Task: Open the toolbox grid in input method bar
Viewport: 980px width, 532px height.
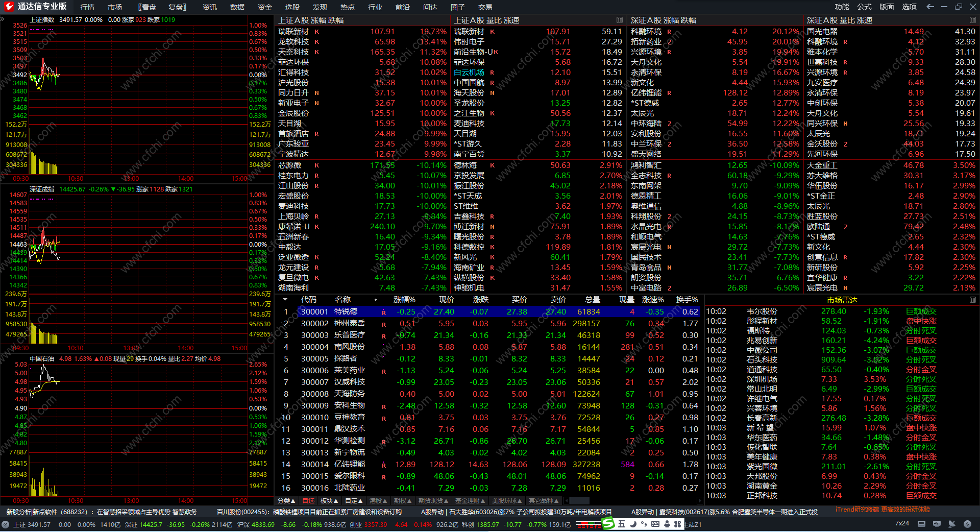Action: (677, 524)
